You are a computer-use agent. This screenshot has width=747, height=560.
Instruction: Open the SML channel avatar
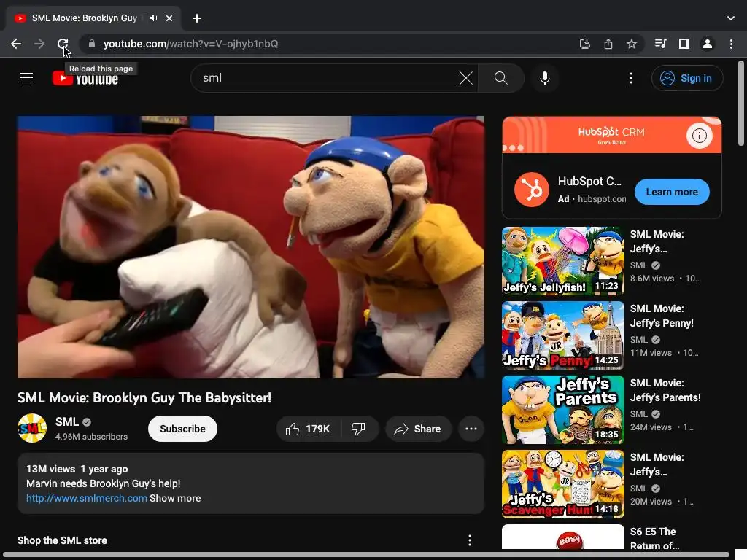tap(32, 428)
